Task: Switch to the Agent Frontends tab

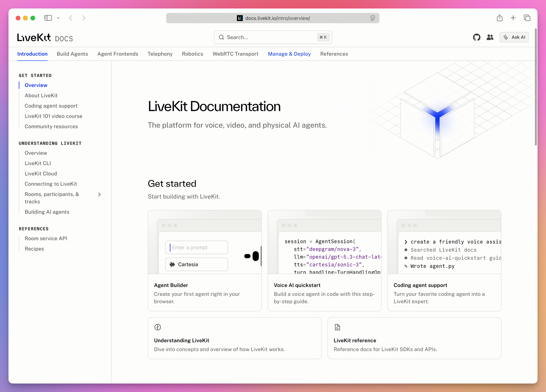Action: coord(118,54)
